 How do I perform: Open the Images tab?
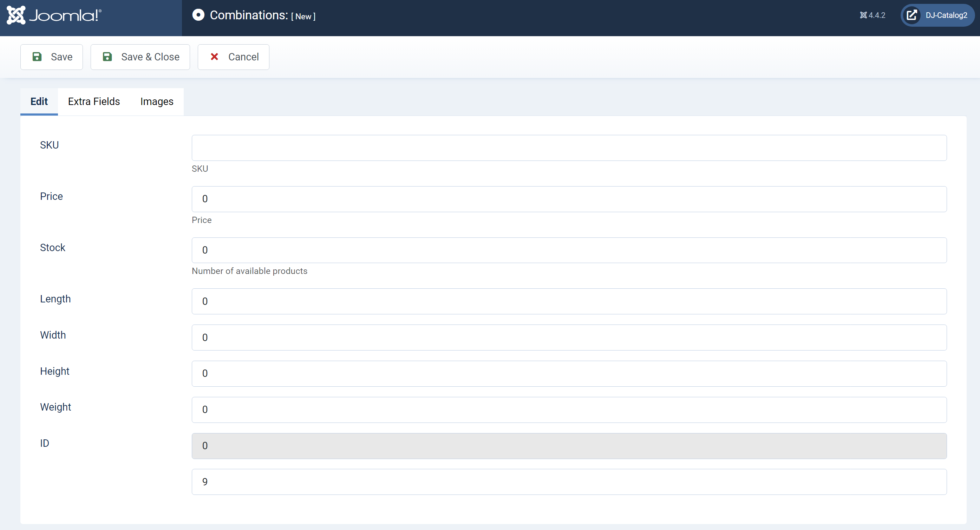click(157, 102)
